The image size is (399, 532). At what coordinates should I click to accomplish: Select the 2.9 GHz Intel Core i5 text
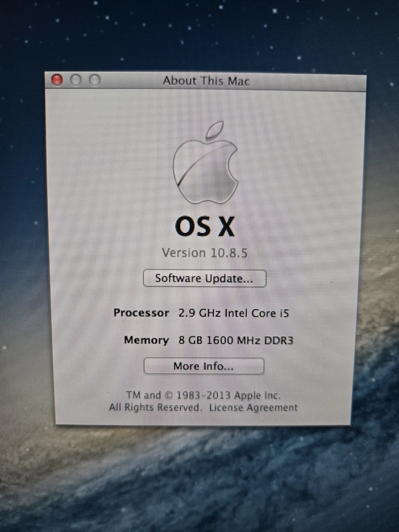pos(233,313)
